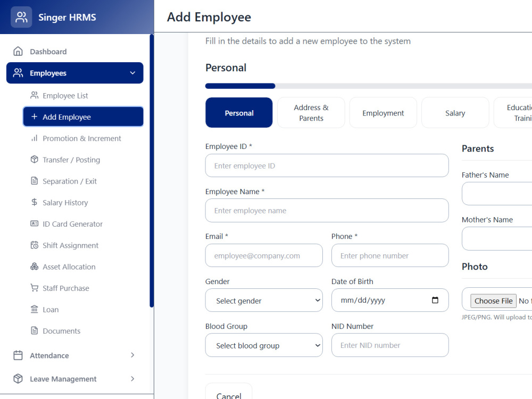Focus the Mother's Name input field
The height and width of the screenshot is (399, 532).
pos(497,238)
